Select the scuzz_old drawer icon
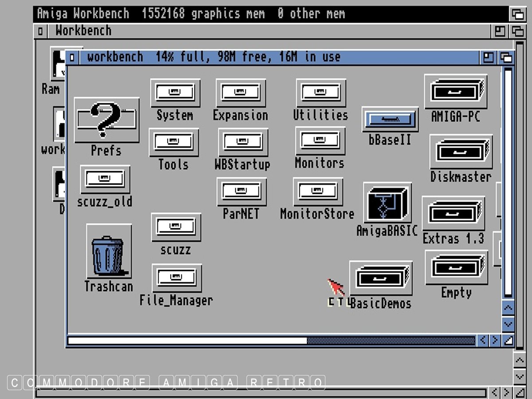The width and height of the screenshot is (532, 399). (x=105, y=180)
